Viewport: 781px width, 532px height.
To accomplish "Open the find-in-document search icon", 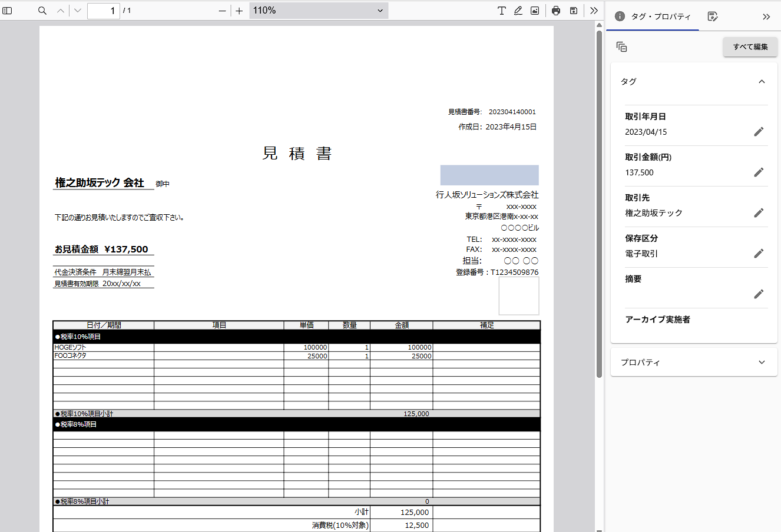I will pos(42,11).
